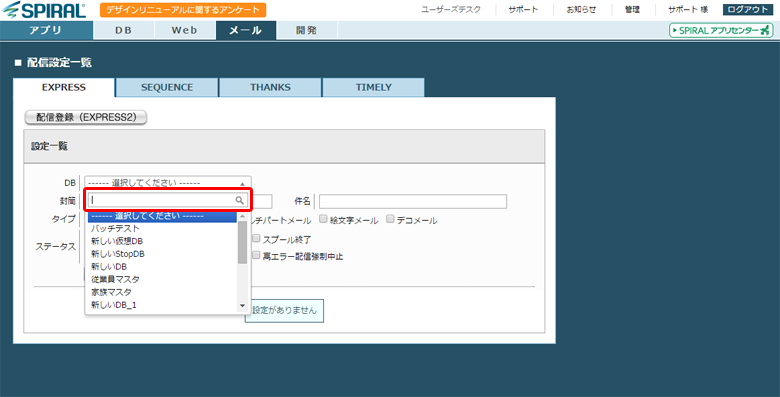Switch to the アプリ main tab
The width and height of the screenshot is (780, 397).
click(46, 30)
